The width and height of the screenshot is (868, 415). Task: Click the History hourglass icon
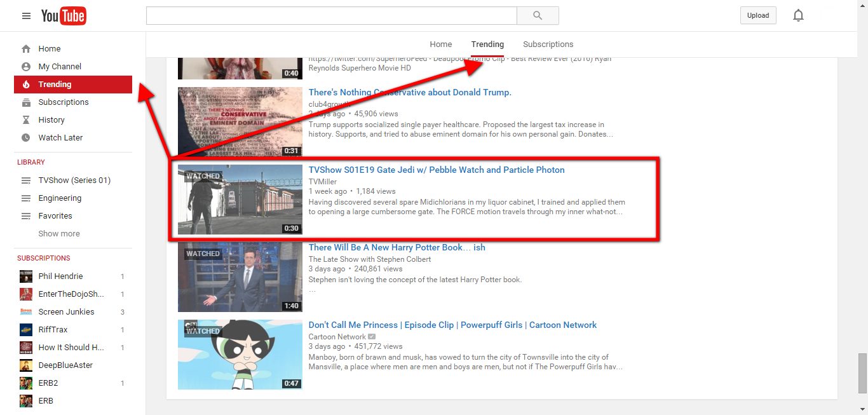[x=26, y=120]
